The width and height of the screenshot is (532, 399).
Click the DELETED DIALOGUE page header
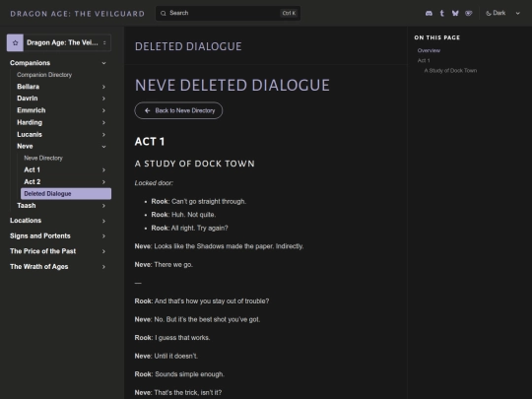188,46
